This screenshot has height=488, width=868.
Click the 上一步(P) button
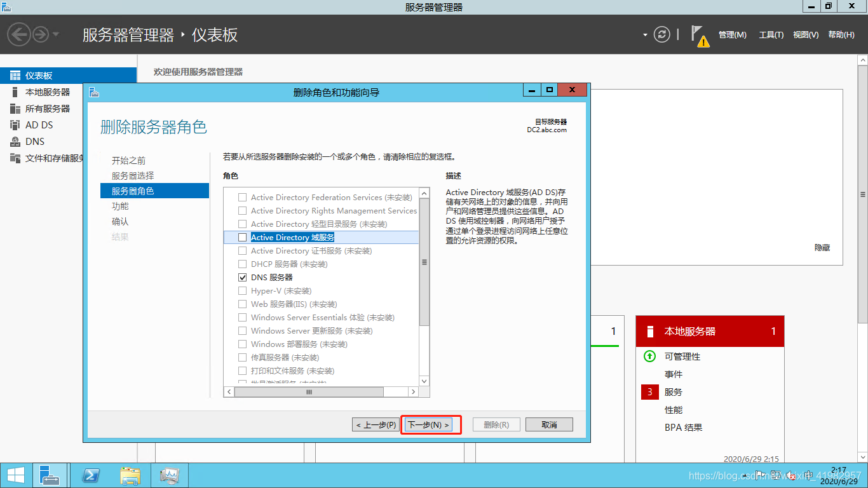point(376,424)
